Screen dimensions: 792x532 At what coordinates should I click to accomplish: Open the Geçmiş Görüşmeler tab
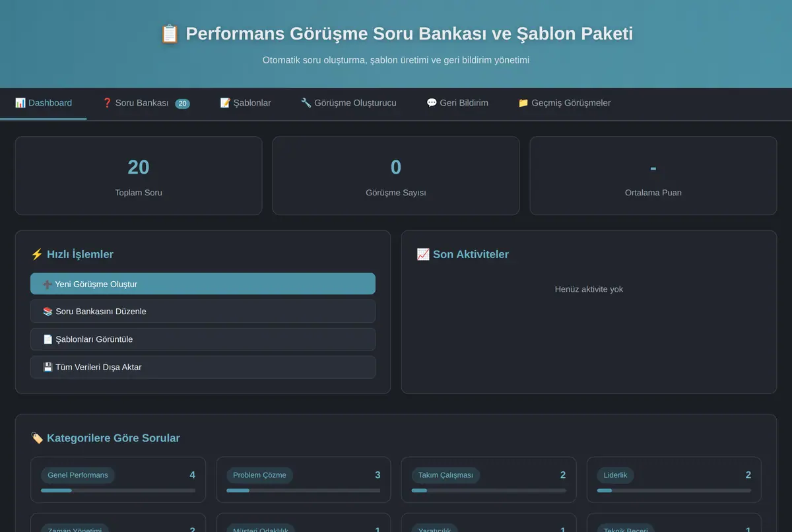pyautogui.click(x=564, y=103)
